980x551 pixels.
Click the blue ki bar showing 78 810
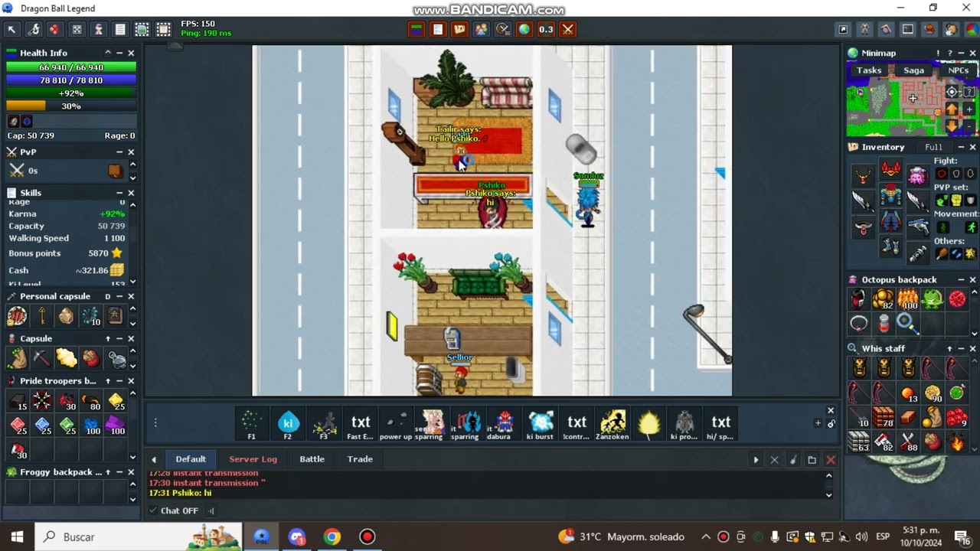71,80
